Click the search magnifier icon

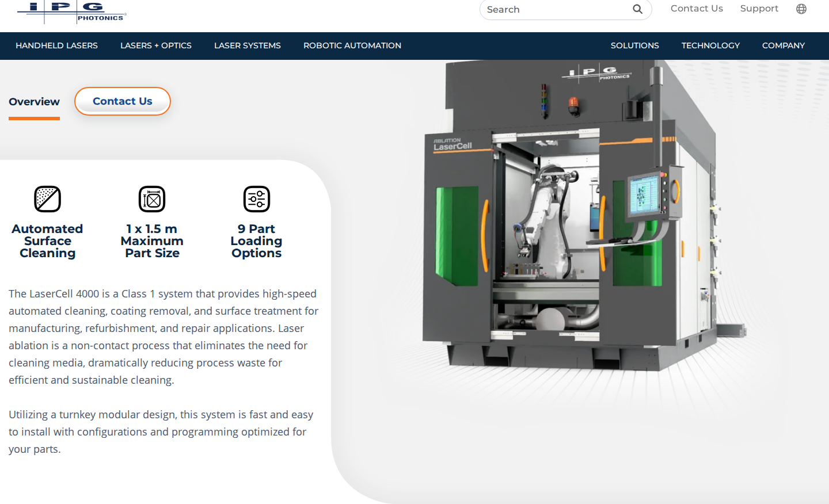(637, 9)
